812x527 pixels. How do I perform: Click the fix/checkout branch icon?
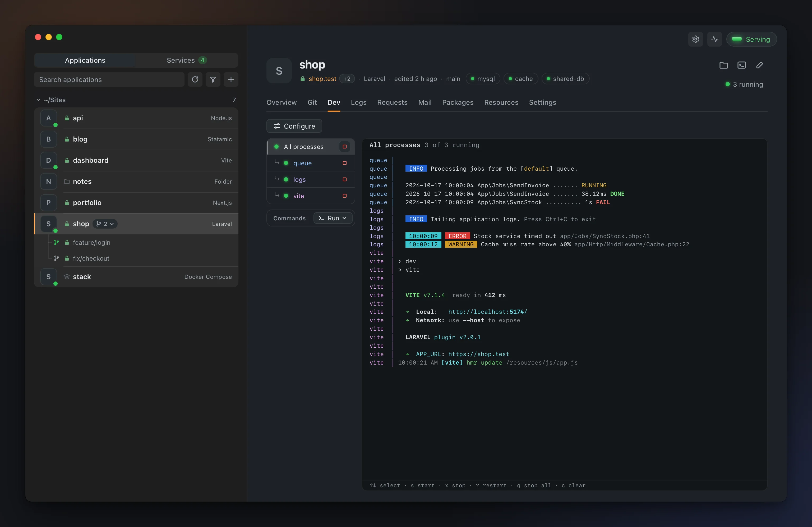[x=57, y=258]
